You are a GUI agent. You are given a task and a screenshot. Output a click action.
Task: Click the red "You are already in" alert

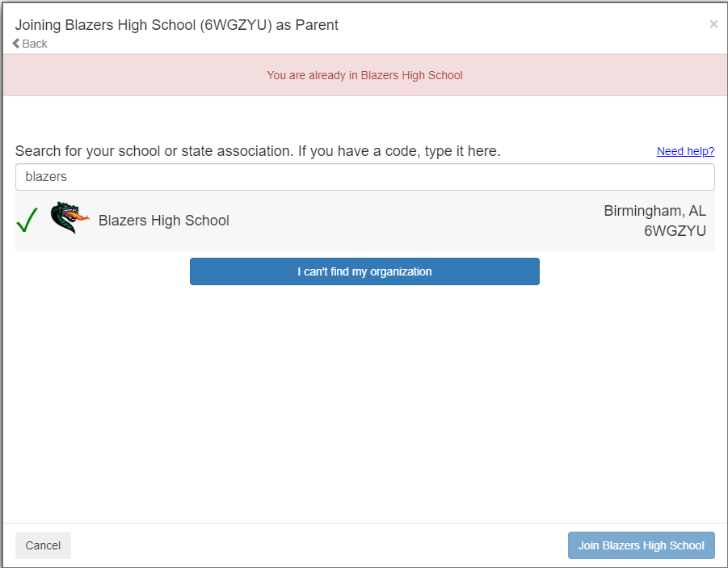(x=364, y=75)
